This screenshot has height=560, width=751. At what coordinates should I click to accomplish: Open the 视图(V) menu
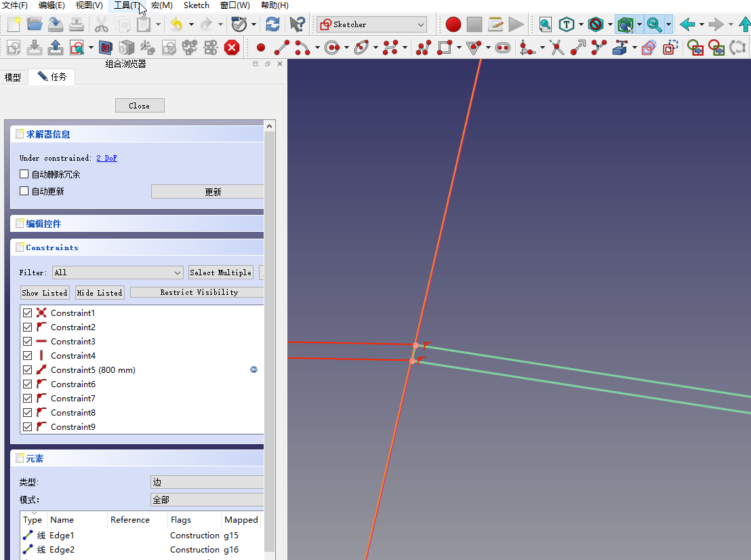(x=89, y=5)
